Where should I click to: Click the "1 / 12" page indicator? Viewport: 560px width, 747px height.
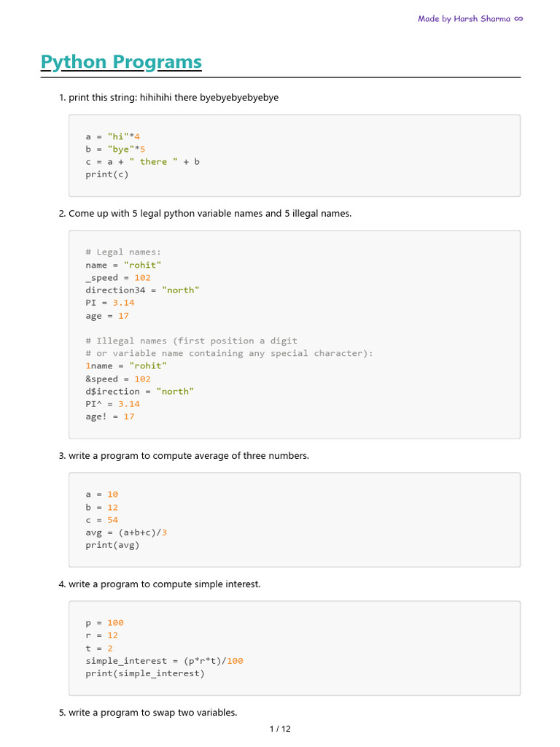280,728
